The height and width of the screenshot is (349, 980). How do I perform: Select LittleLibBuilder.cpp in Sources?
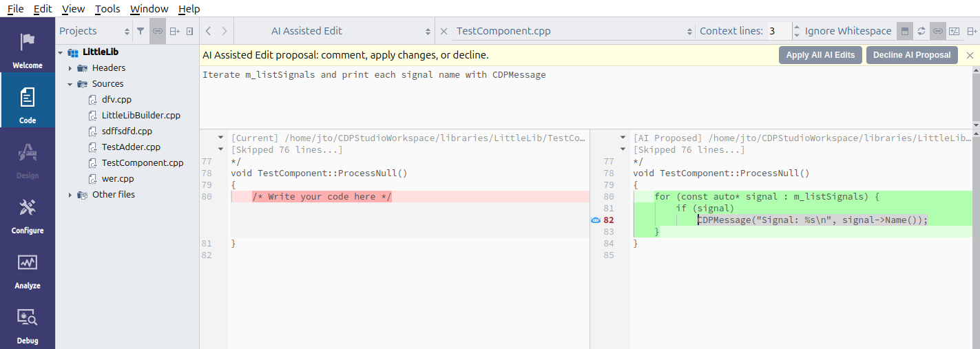[141, 116]
